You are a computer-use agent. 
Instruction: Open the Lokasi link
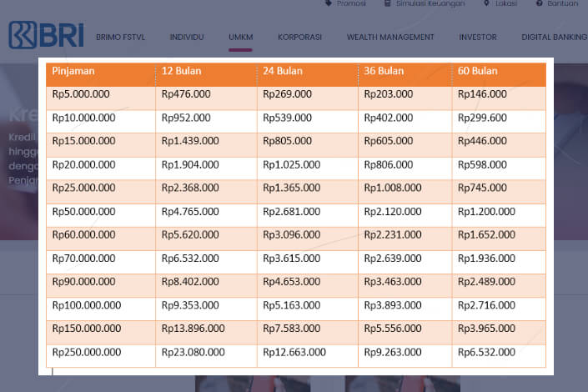pos(506,3)
